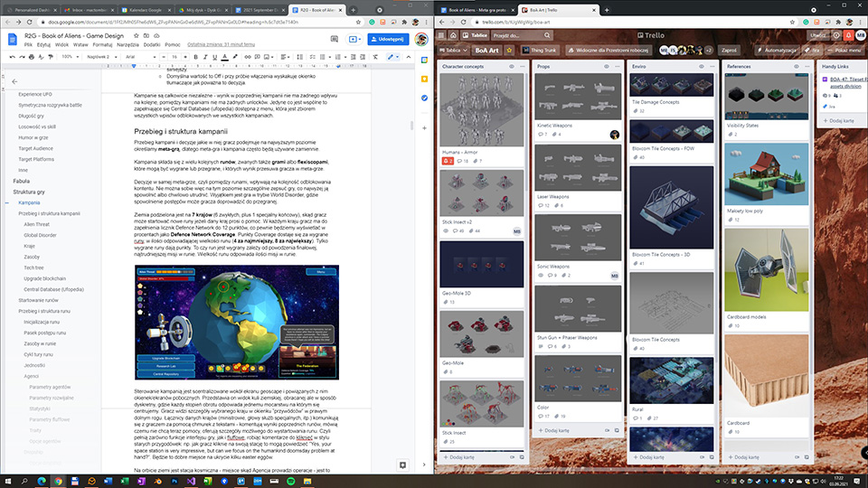This screenshot has width=868, height=488.
Task: Open the line spacing options in Docs
Action: click(299, 57)
